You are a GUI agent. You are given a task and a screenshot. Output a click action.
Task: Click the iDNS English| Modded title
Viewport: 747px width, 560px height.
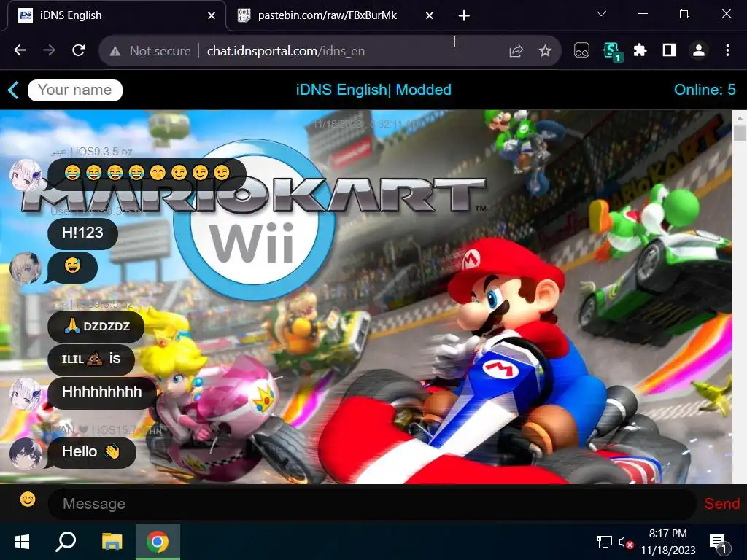[x=373, y=90]
